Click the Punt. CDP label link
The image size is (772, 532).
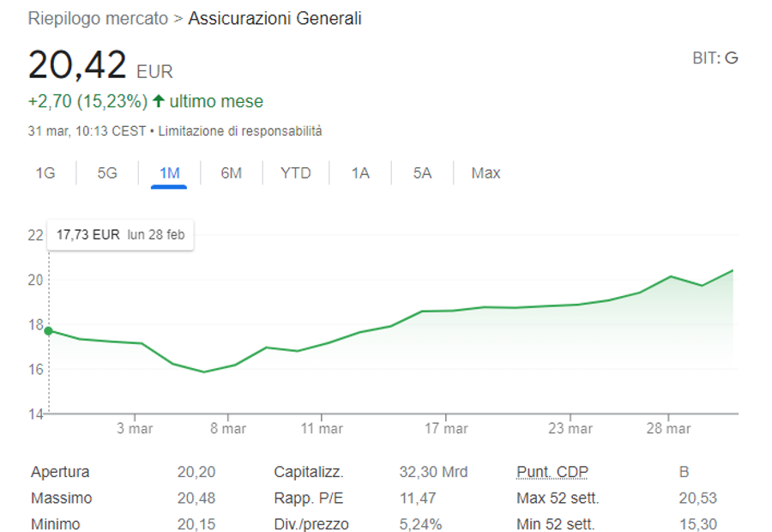(552, 472)
